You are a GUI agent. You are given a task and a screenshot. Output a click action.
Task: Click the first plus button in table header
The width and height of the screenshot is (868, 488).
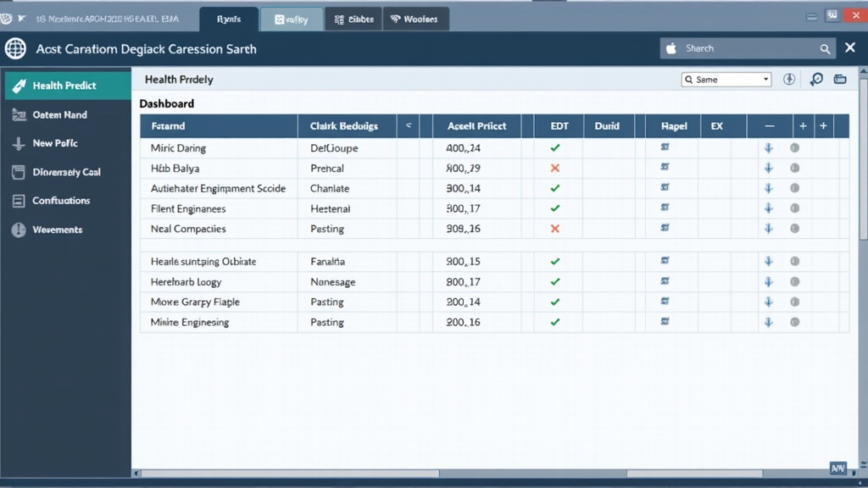[x=803, y=126]
